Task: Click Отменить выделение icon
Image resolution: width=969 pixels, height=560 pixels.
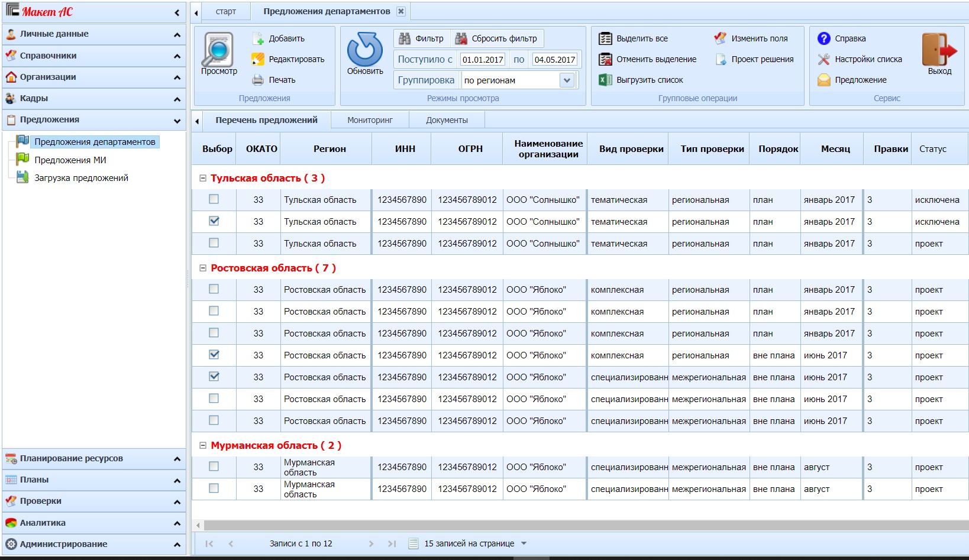Action: point(605,59)
